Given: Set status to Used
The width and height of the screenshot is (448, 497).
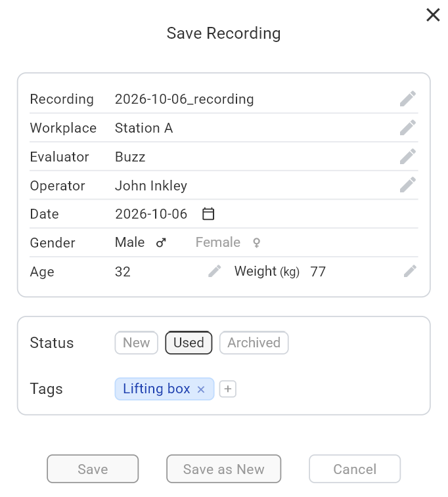Looking at the screenshot, I should point(189,343).
